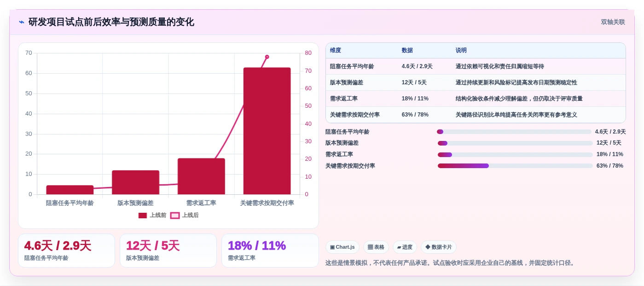644x286 pixels.
Task: Click the 18% / 11% data card
Action: pos(270,251)
